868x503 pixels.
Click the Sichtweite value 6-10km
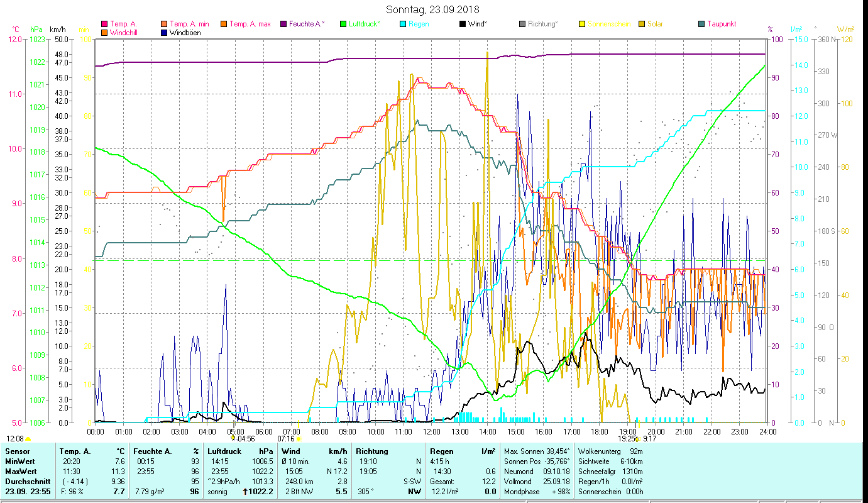(x=632, y=462)
